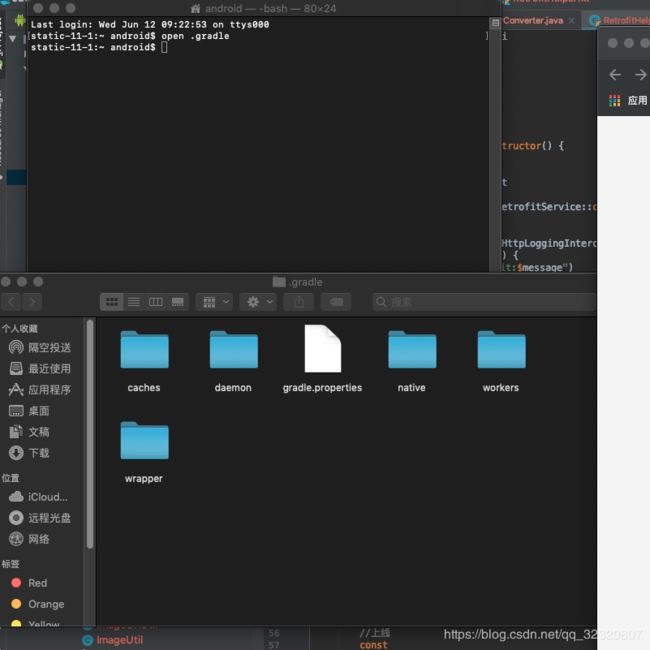650x650 pixels.
Task: Select Desktop (桌面) in sidebar
Action: [x=30, y=411]
